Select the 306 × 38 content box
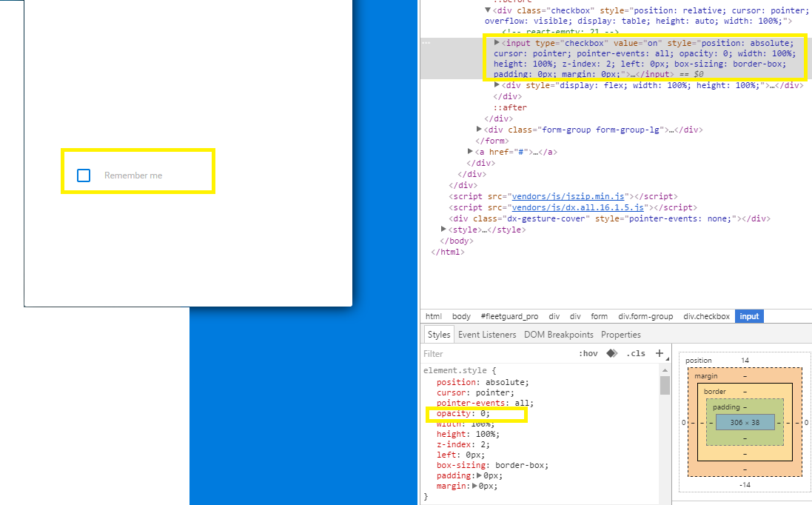 (x=745, y=422)
